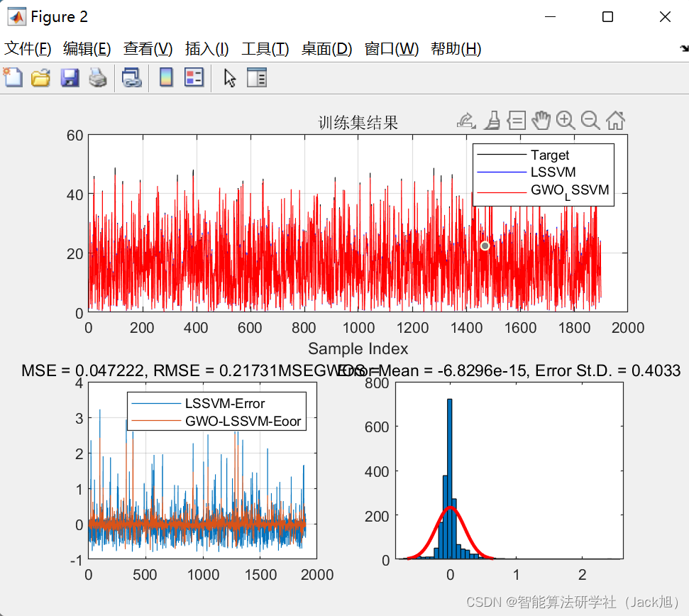Enable the Edit Plot arrow tool
The height and width of the screenshot is (616, 689).
[x=229, y=77]
